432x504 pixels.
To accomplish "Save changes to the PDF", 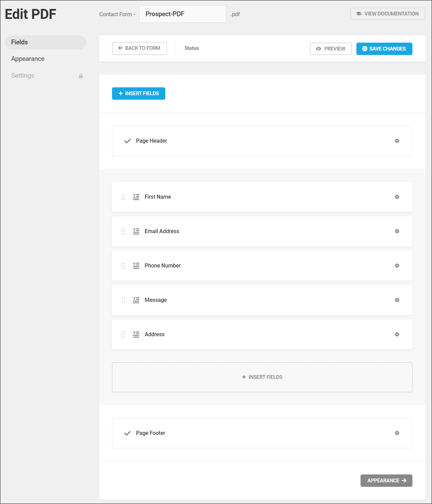I will (x=384, y=49).
